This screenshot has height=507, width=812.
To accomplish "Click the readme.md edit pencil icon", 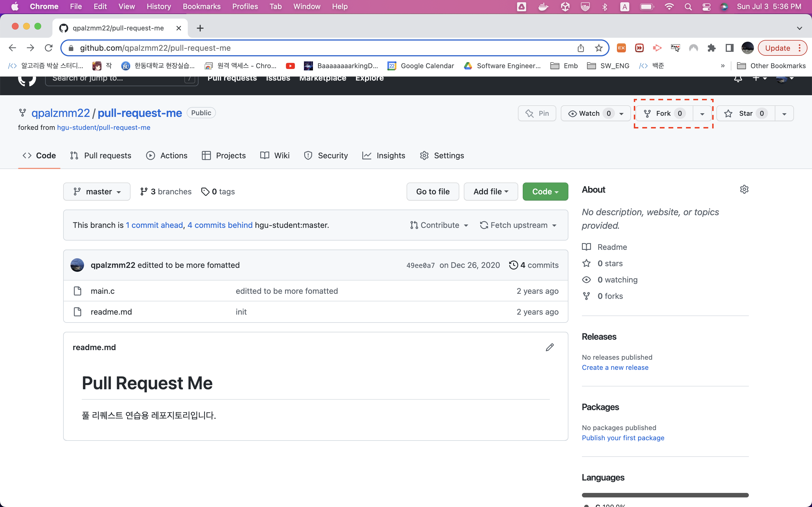I will pos(550,347).
